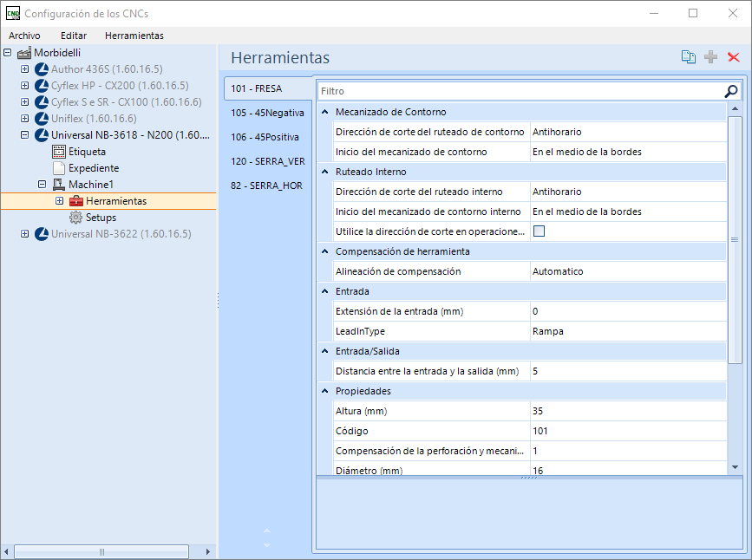Open the Setups gear item
The image size is (752, 560).
[x=75, y=218]
